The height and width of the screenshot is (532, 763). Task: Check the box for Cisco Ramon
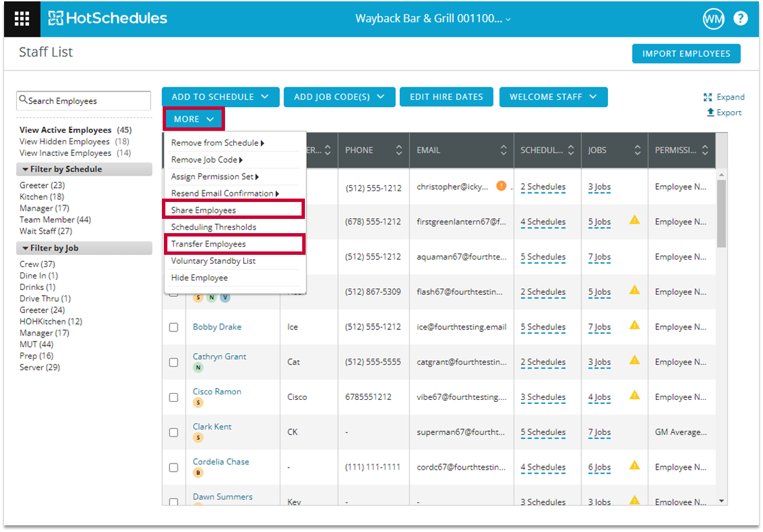point(173,397)
